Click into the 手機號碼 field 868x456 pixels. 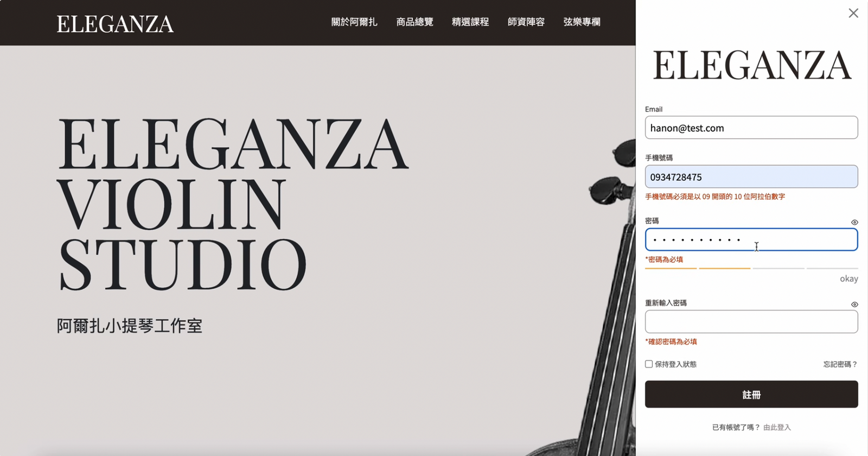[751, 176]
